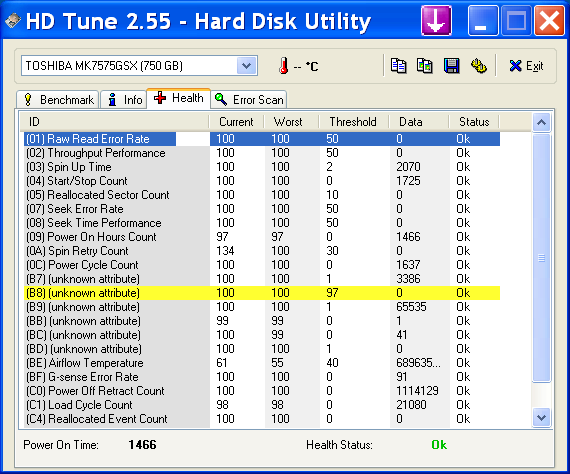The height and width of the screenshot is (474, 570).
Task: Select the Health tab
Action: pos(178,98)
